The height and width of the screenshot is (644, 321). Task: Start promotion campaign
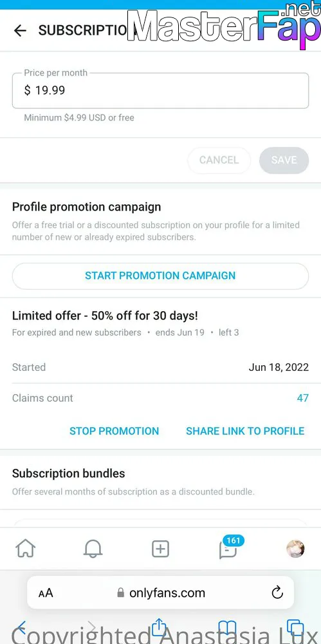click(x=161, y=276)
